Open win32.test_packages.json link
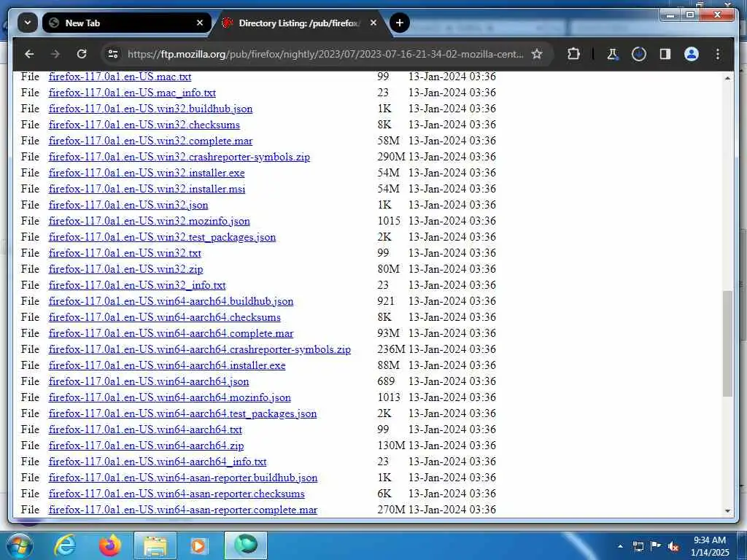 162,237
